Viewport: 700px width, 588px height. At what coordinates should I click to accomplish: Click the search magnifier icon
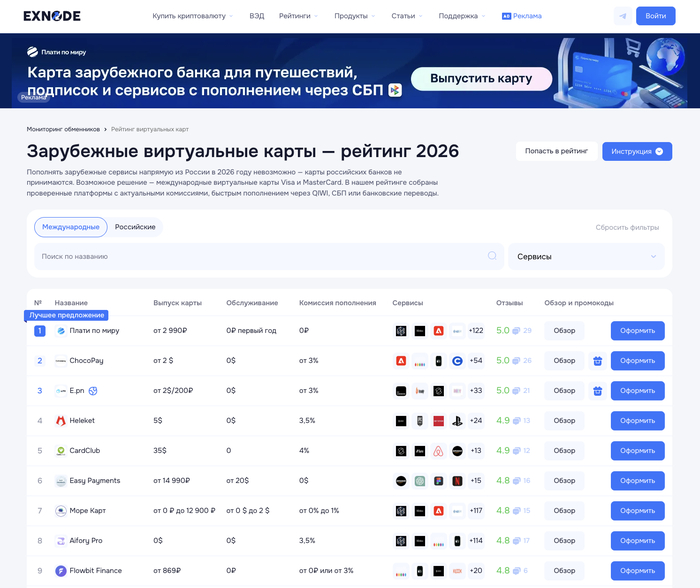pos(492,256)
